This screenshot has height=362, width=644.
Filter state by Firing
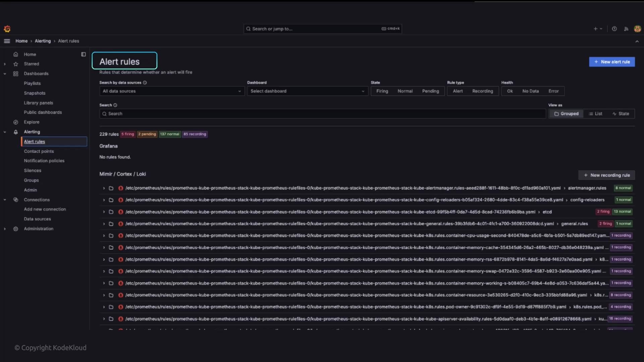click(x=382, y=91)
